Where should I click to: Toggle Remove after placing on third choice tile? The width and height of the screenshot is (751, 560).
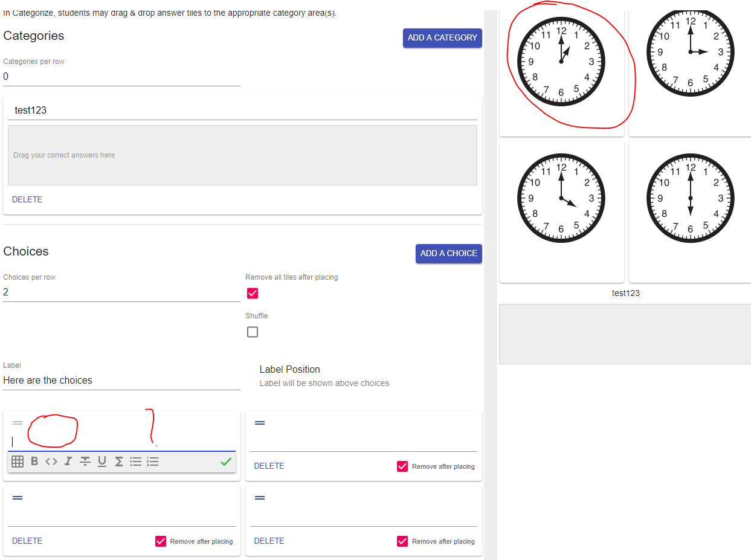pos(161,541)
